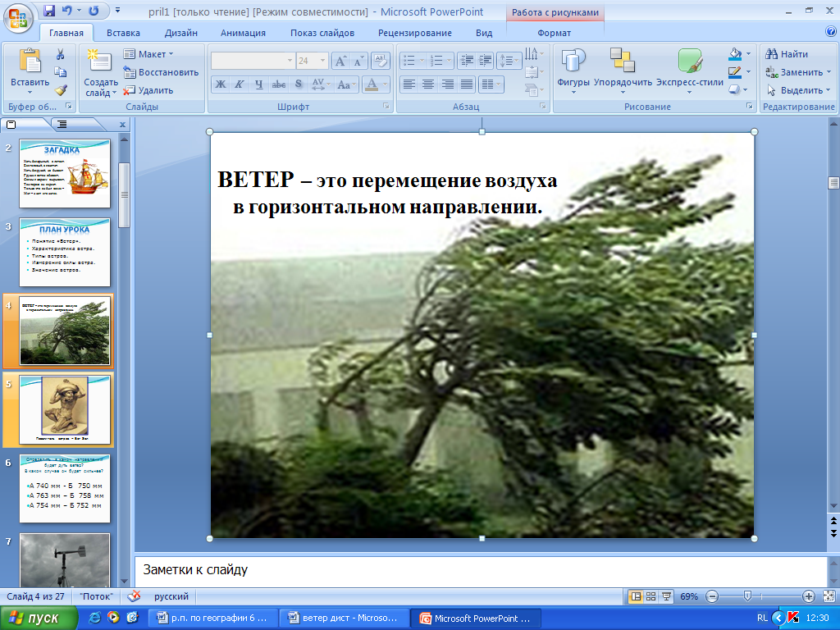Click Удалить to delete slide
This screenshot has height=630, width=840.
pyautogui.click(x=148, y=90)
